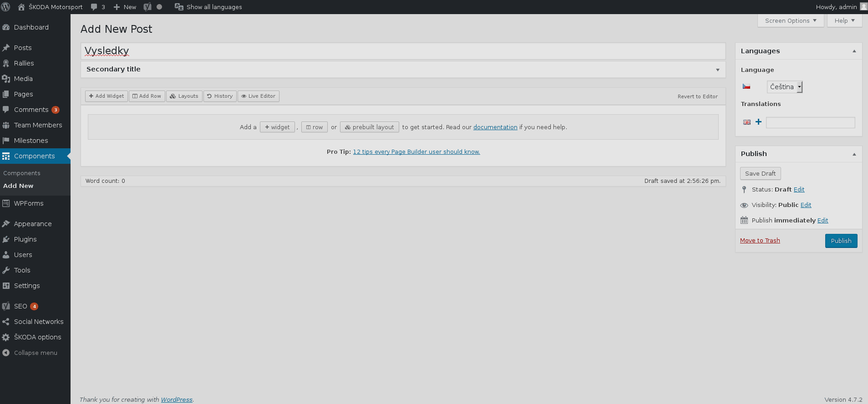Click the blue Publish button
Image resolution: width=868 pixels, height=404 pixels.
click(841, 241)
